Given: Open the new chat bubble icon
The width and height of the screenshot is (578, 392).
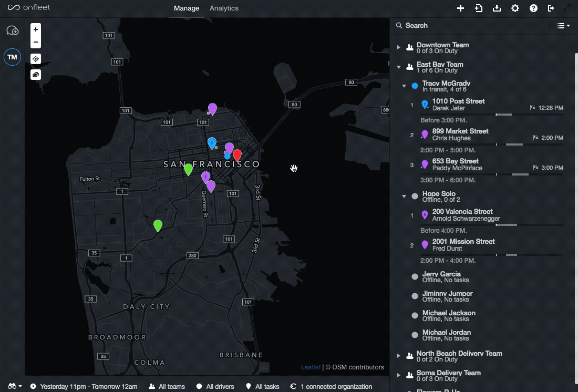Looking at the screenshot, I should [x=13, y=30].
